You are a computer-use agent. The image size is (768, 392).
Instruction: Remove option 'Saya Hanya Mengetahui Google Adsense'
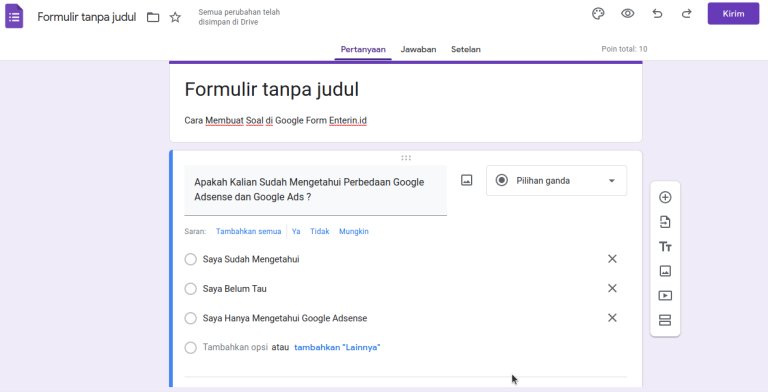point(612,318)
